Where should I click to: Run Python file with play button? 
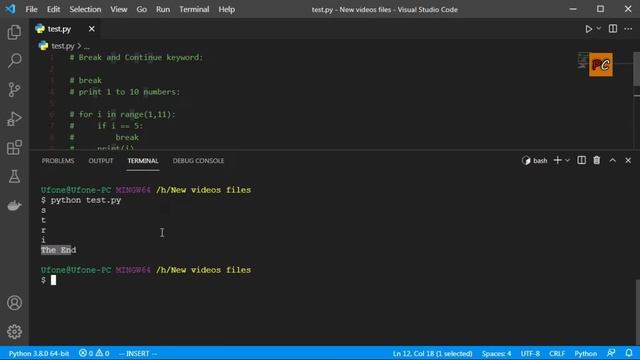coord(588,29)
